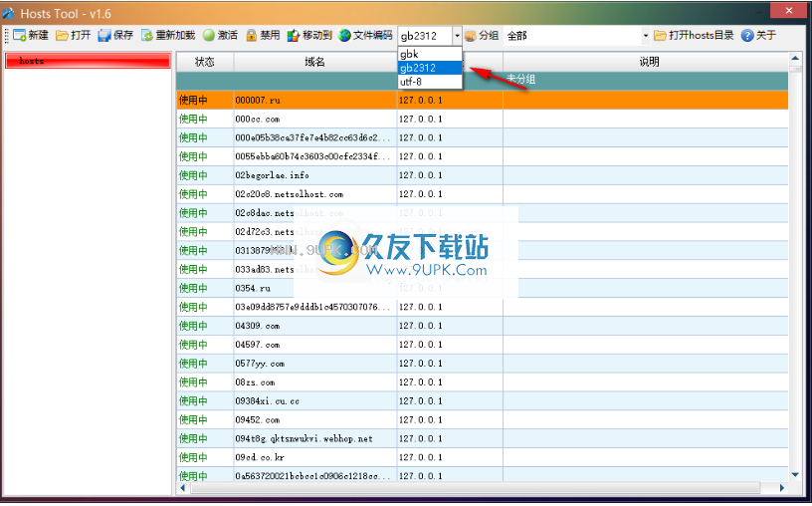Select the 094t8g.qktsnwukvi.webhop.net domain
Viewport: 812px width, 506px height.
[314, 438]
